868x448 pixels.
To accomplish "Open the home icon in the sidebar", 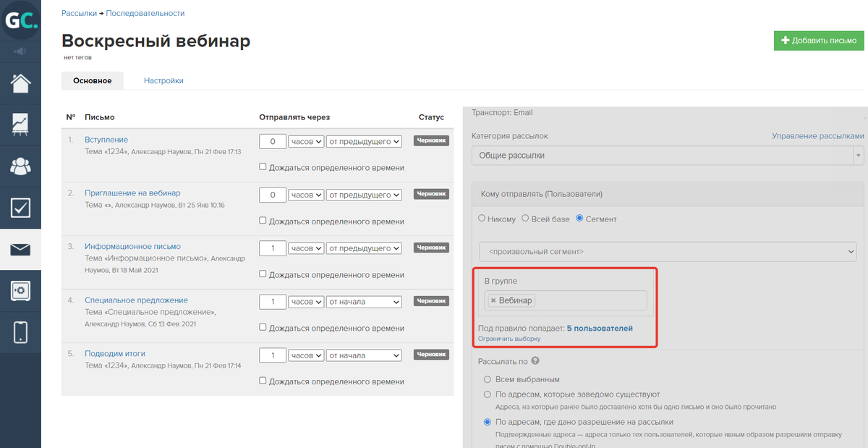I will [x=20, y=83].
